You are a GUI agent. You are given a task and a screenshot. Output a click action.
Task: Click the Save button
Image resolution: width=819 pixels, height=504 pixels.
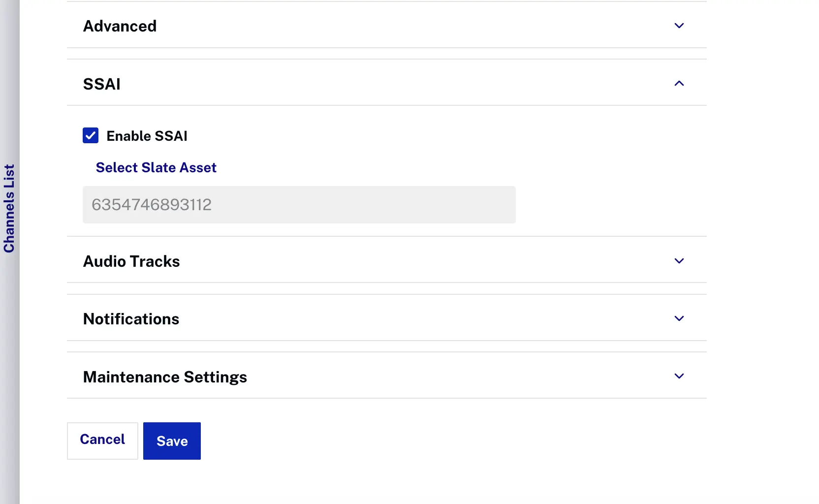171,441
